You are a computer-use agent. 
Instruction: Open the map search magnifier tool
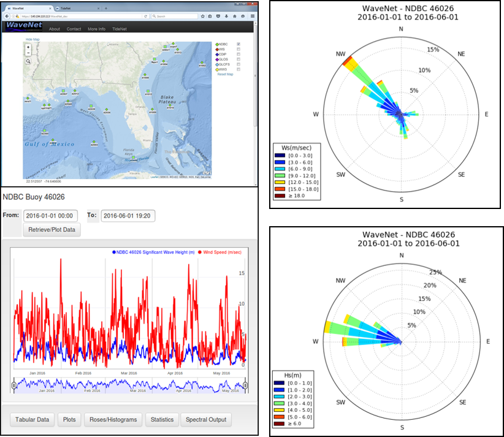(28, 61)
